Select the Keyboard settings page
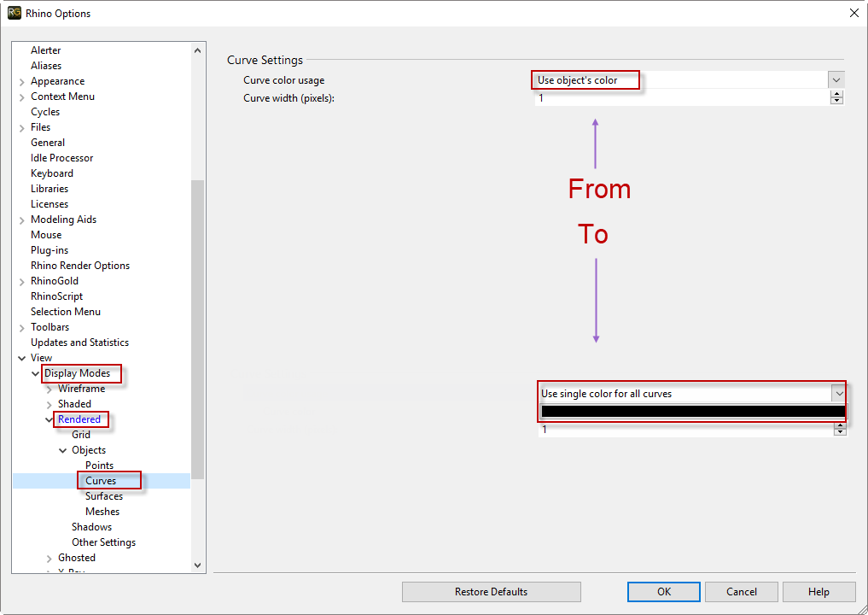The width and height of the screenshot is (868, 615). point(51,173)
